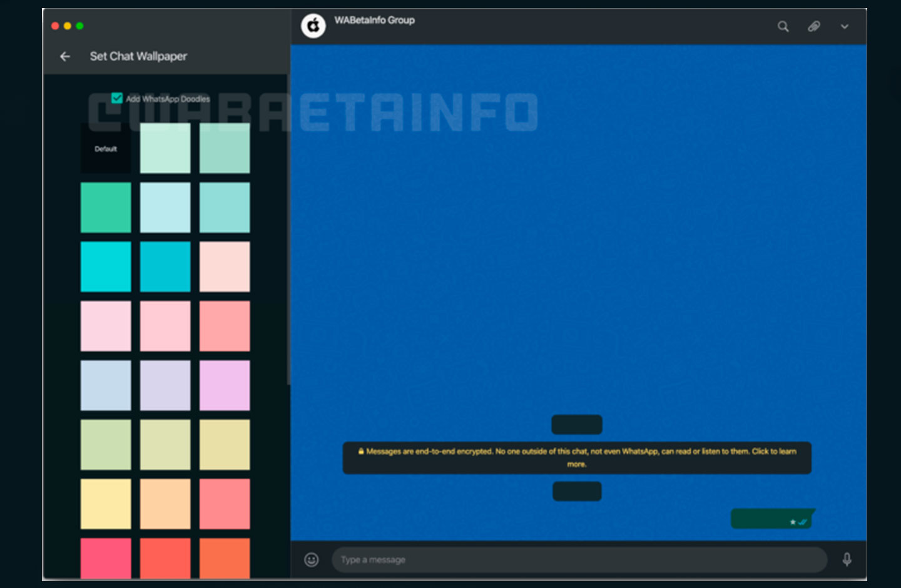Click the date chip above encryption notice
The height and width of the screenshot is (588, 901).
(577, 425)
